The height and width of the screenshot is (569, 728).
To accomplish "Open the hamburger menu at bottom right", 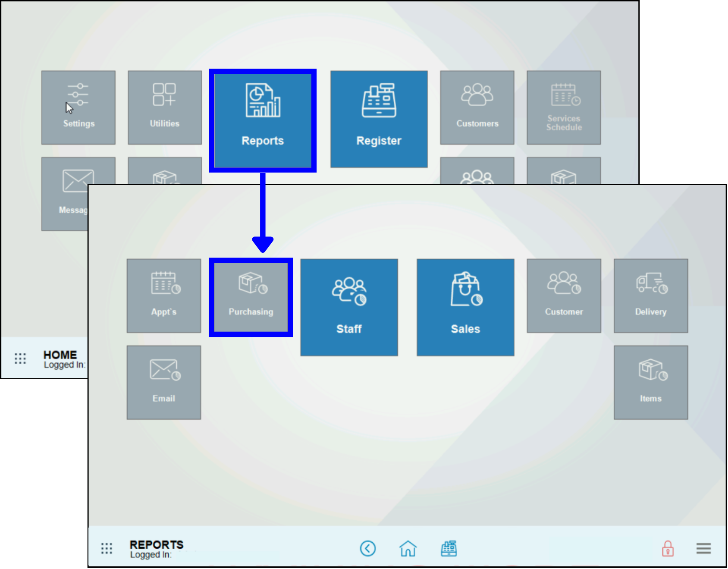I will point(703,549).
